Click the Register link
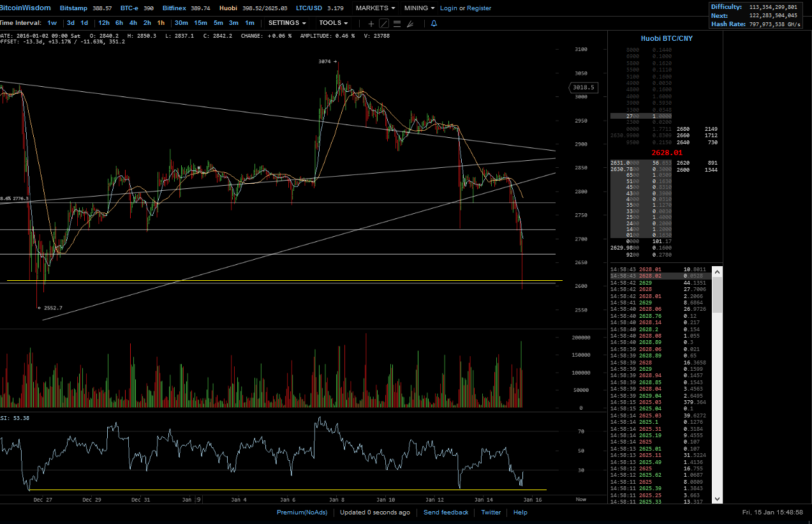This screenshot has width=812, height=524. pos(479,8)
